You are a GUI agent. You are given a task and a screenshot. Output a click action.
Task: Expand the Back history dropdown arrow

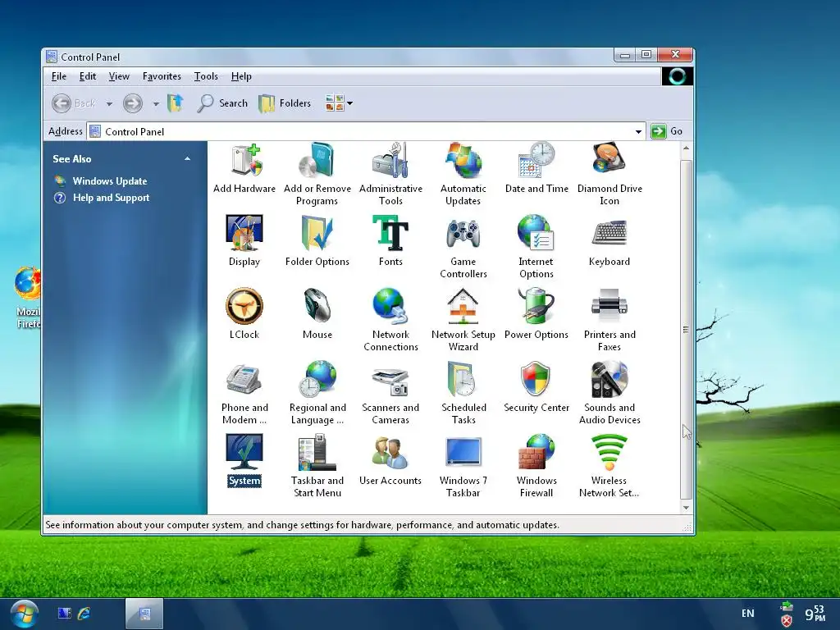pos(109,103)
